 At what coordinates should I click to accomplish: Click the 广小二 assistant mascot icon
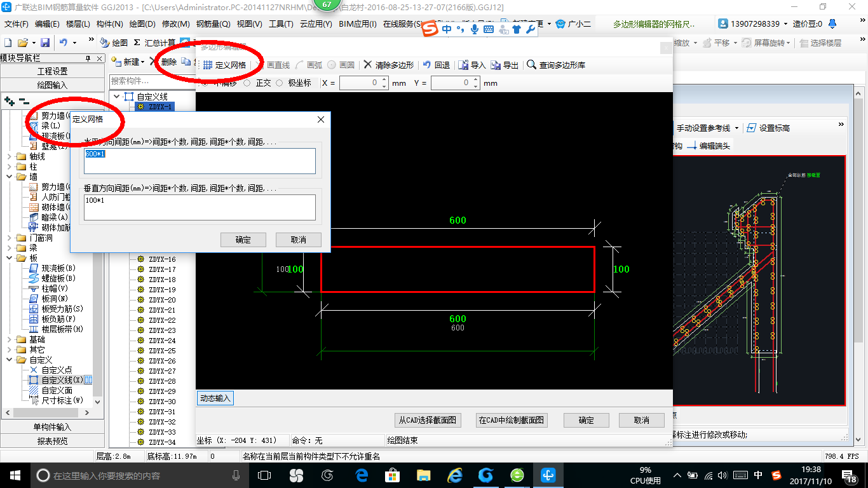560,24
